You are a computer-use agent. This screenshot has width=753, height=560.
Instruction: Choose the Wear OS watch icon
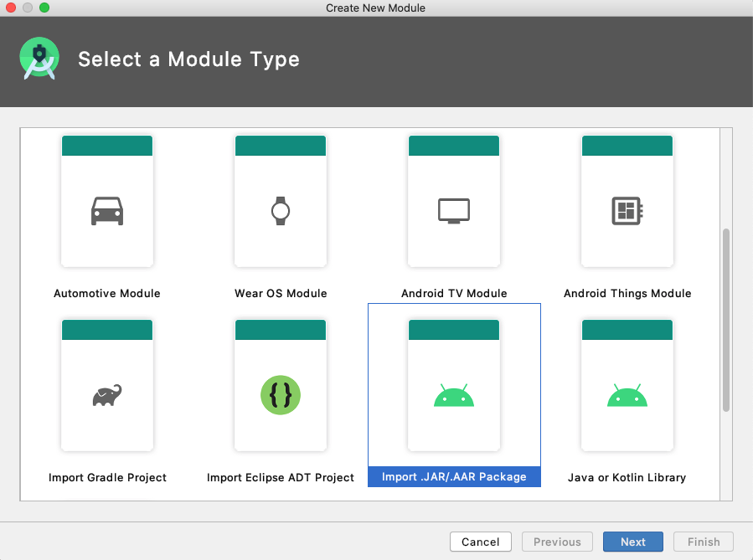(281, 211)
